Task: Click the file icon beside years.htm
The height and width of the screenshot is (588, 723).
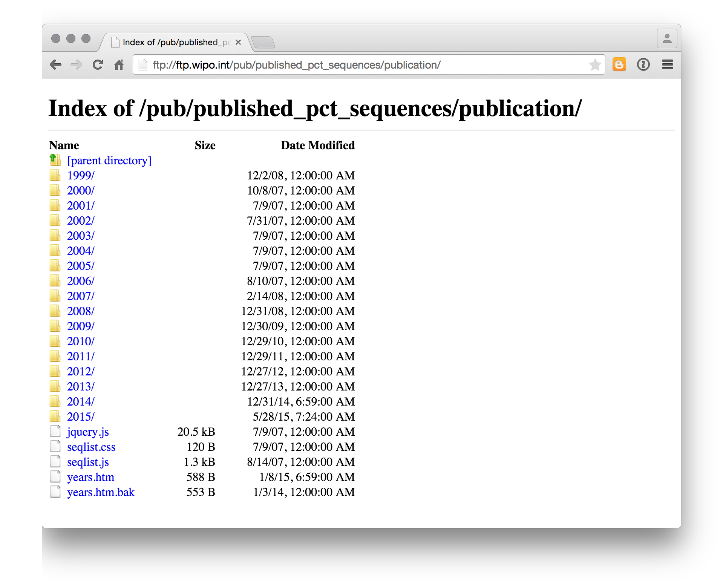Action: tap(55, 476)
